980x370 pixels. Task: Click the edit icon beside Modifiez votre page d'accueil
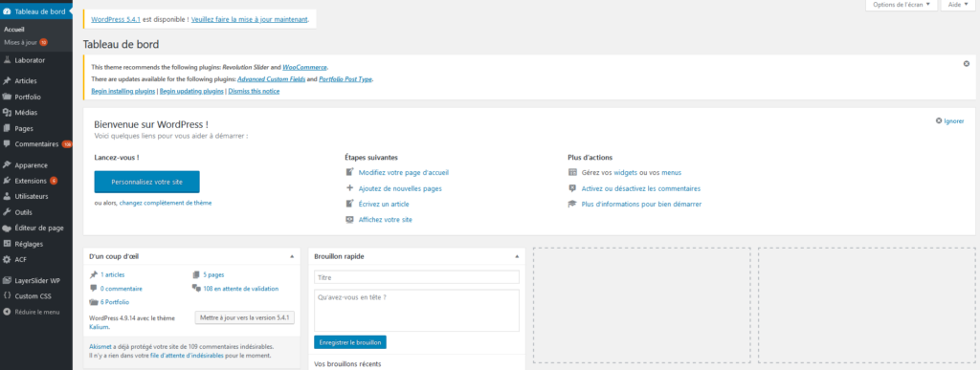(x=349, y=172)
